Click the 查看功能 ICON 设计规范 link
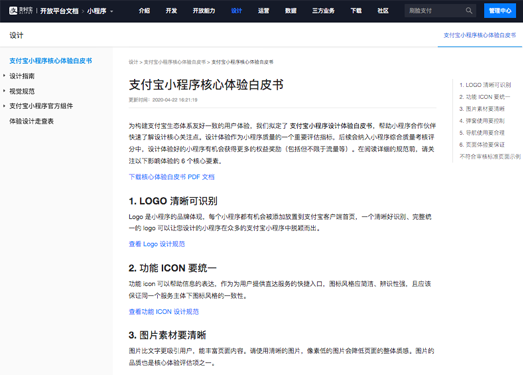523x375 pixels. pos(164,312)
